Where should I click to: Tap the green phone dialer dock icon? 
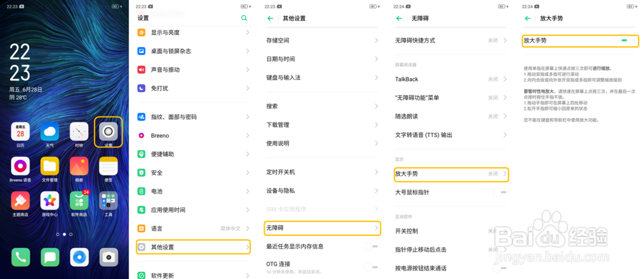[x=20, y=257]
